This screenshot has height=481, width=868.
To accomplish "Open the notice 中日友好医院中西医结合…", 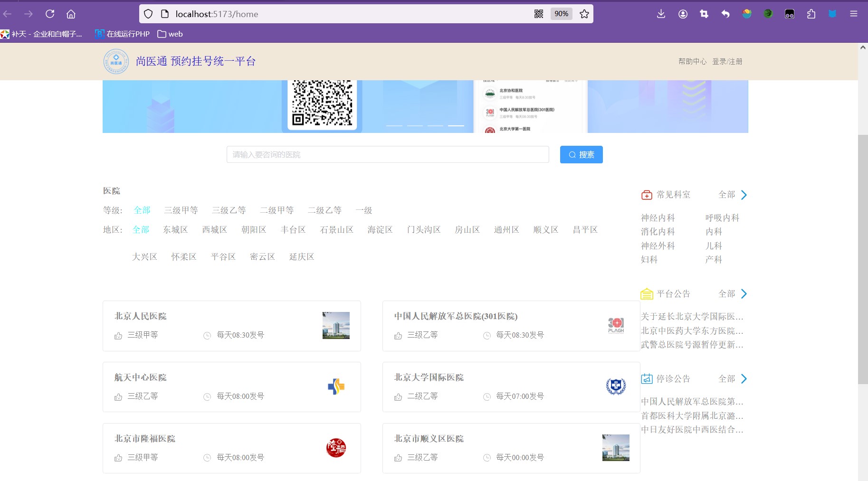I will [692, 430].
